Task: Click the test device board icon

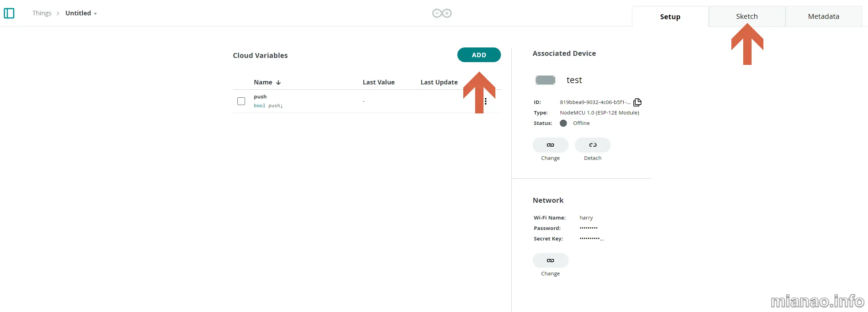Action: point(545,80)
